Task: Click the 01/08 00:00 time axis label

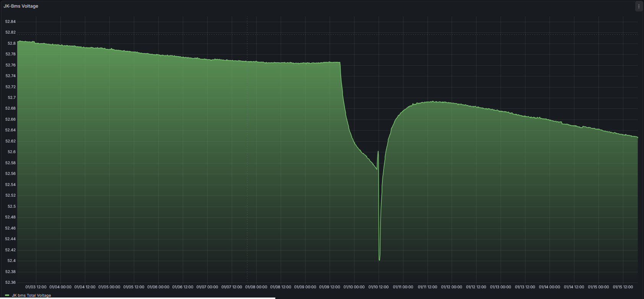Action: [x=256, y=287]
